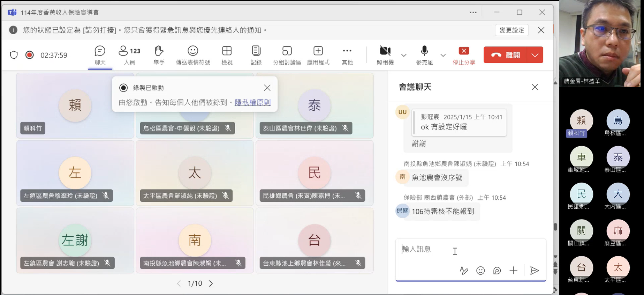This screenshot has width=644, height=295.
Task: Select the 泰山區農會林世偉 participant tile
Action: point(315,105)
